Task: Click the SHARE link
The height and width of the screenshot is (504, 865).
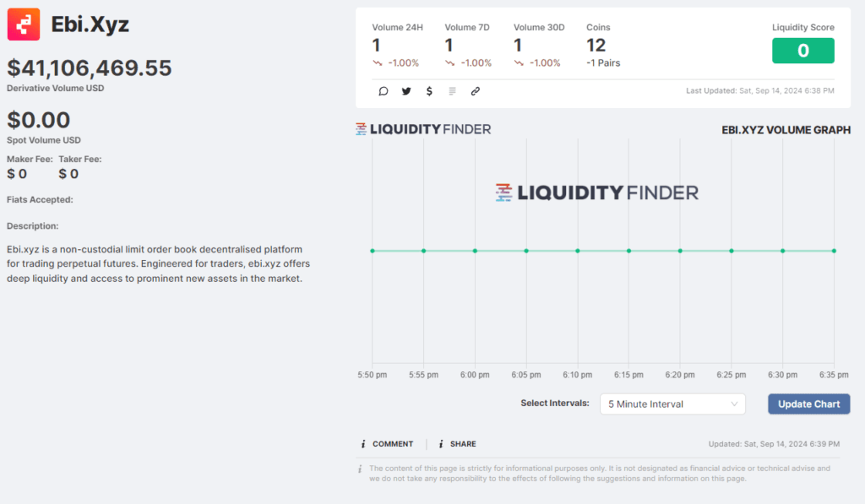Action: coord(463,444)
